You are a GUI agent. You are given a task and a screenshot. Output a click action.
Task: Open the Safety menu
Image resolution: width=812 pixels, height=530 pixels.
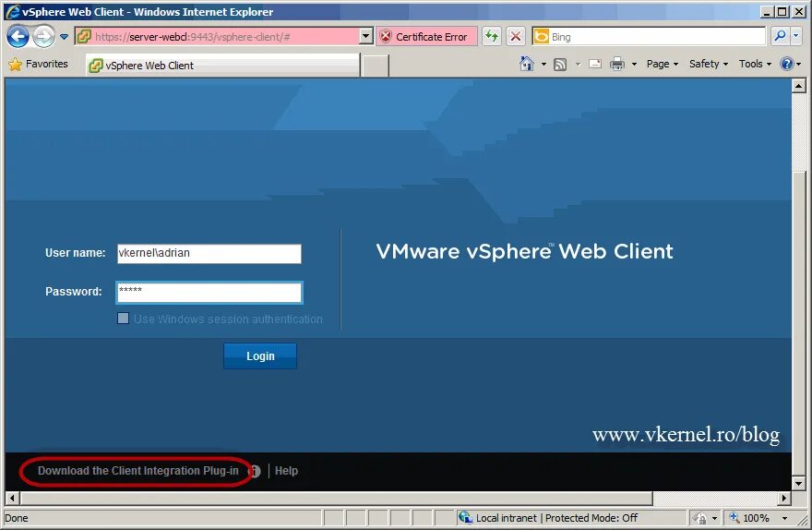click(709, 64)
